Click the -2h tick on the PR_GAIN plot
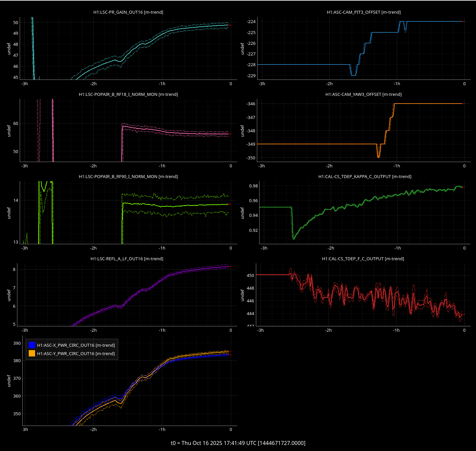Viewport: 476px width, 451px height. pyautogui.click(x=93, y=84)
